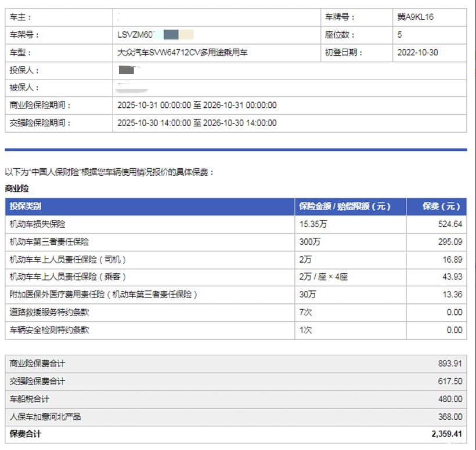This screenshot has width=476, height=450.
Task: Click the 交强险保险期间 date range
Action: [197, 123]
